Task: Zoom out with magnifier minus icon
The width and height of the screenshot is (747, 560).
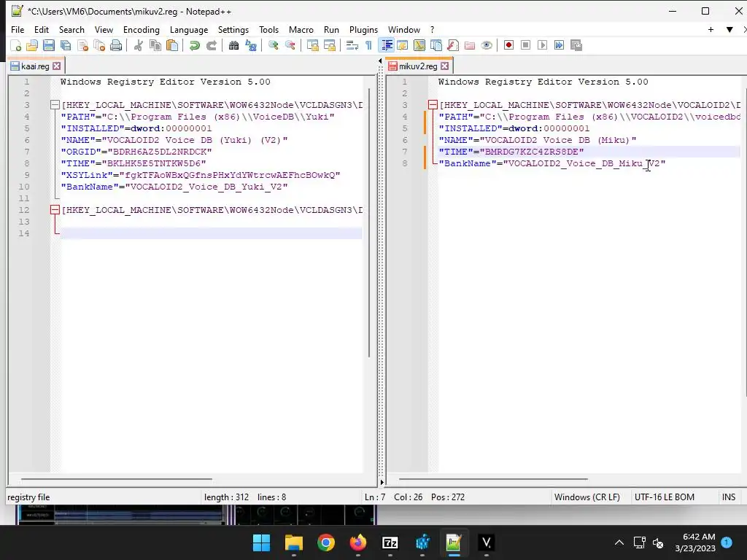Action: tap(290, 45)
